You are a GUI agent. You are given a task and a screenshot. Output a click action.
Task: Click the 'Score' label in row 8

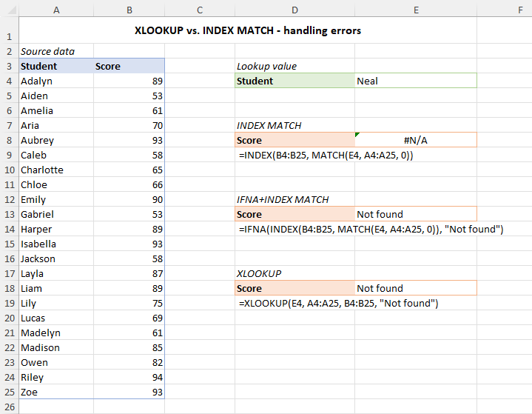tap(294, 140)
